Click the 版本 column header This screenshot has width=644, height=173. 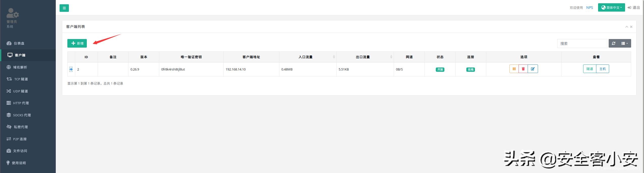[x=144, y=57]
